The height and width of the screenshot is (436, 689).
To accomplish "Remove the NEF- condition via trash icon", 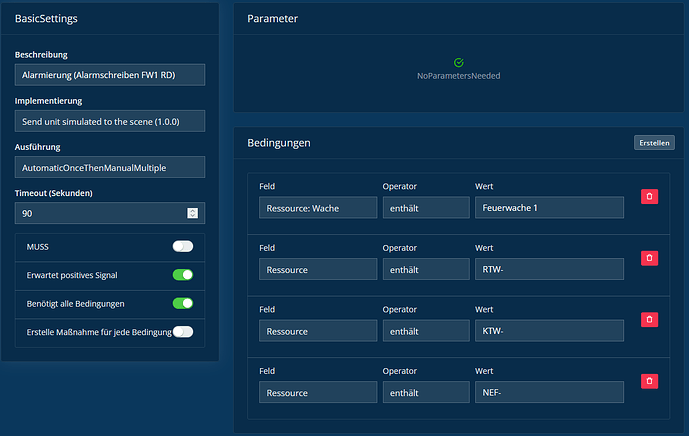I will [649, 381].
